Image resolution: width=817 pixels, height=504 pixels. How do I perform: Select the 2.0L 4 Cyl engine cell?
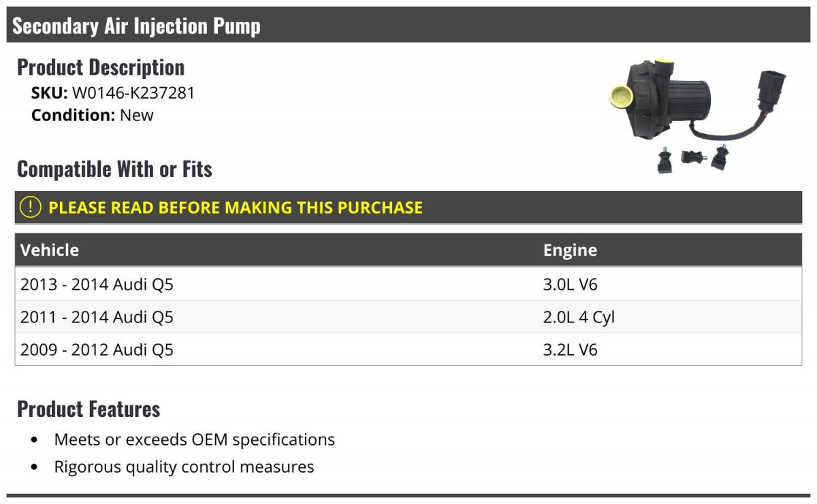pyautogui.click(x=579, y=317)
